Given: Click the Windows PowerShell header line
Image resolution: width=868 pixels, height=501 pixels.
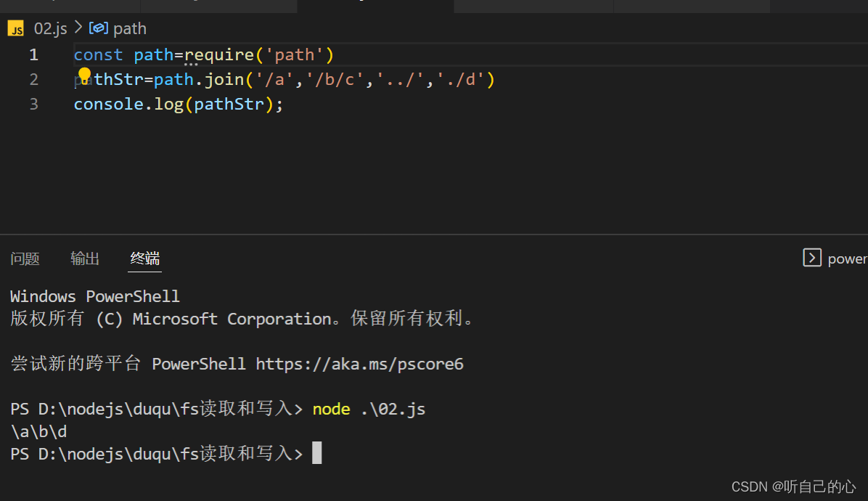Looking at the screenshot, I should point(94,297).
